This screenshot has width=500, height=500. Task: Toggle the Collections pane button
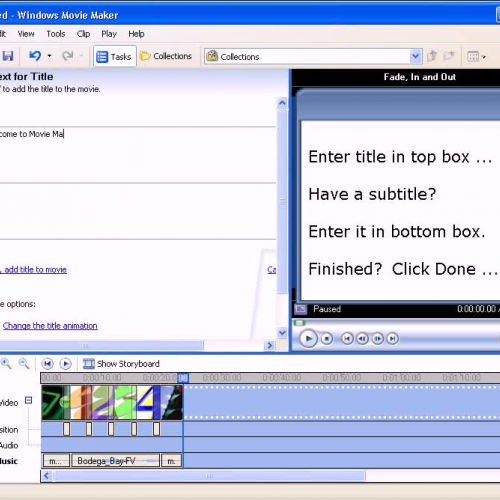[x=166, y=56]
